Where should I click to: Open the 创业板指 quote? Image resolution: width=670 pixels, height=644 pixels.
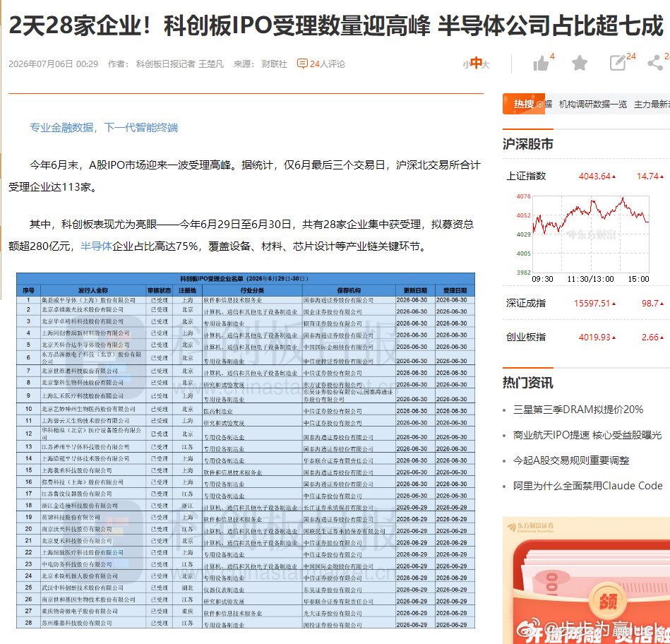526,337
